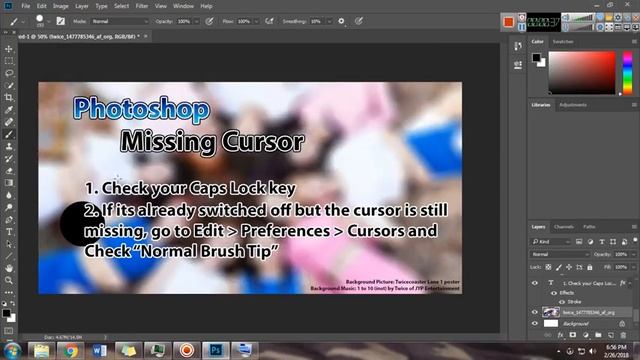Screen dimensions: 640x360
Task: Open the layer style fx menu icon
Action: click(x=560, y=335)
